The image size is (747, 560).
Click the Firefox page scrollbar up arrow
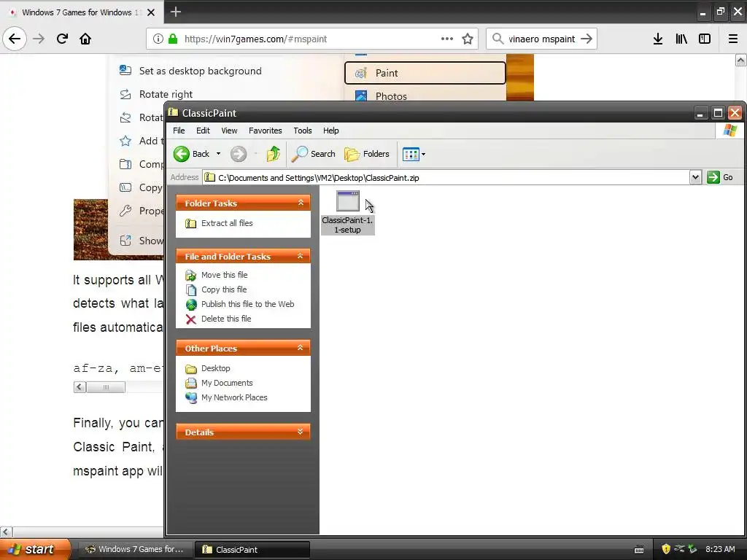click(x=740, y=60)
